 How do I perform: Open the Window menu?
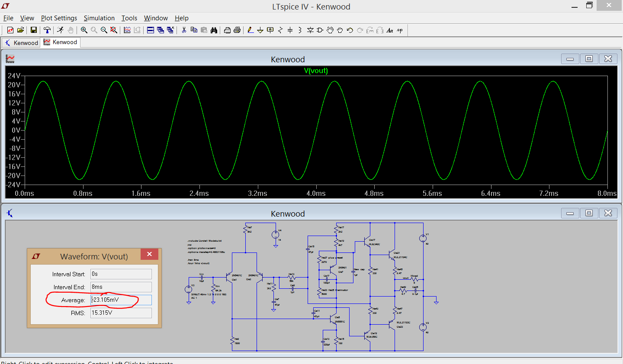click(x=156, y=18)
